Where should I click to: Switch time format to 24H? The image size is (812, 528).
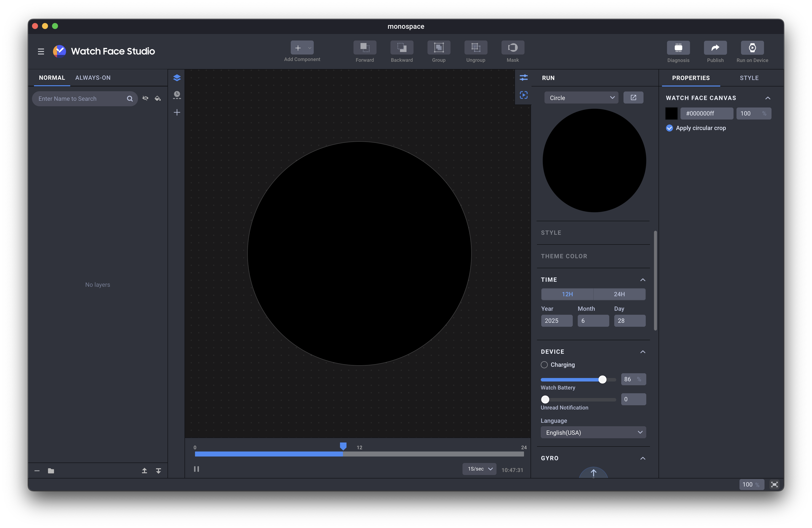point(619,294)
